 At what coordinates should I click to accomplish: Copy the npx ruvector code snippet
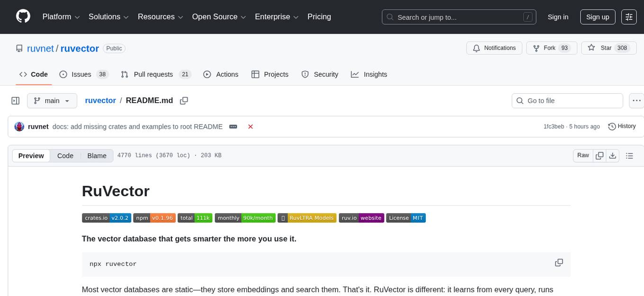[x=559, y=262]
